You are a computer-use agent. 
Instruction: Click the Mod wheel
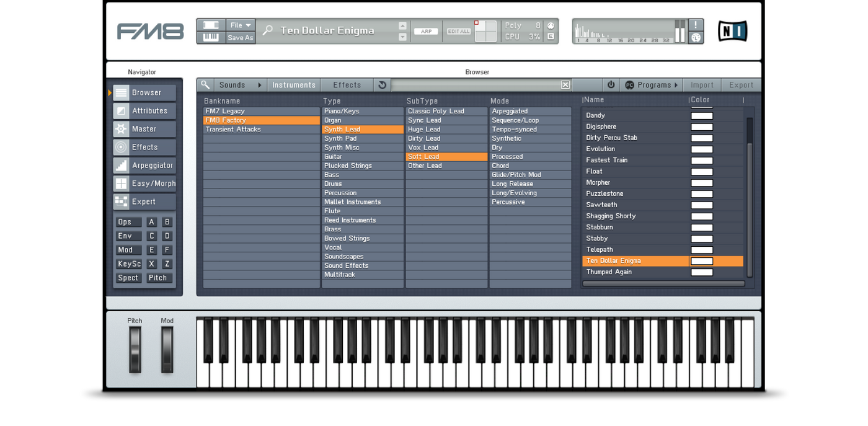(x=167, y=350)
